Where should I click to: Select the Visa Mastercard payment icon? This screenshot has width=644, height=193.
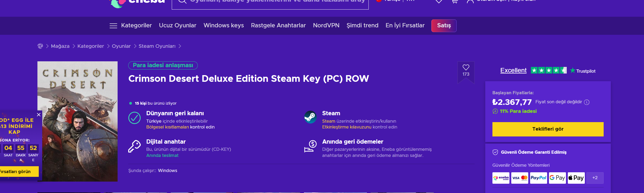coord(520,178)
